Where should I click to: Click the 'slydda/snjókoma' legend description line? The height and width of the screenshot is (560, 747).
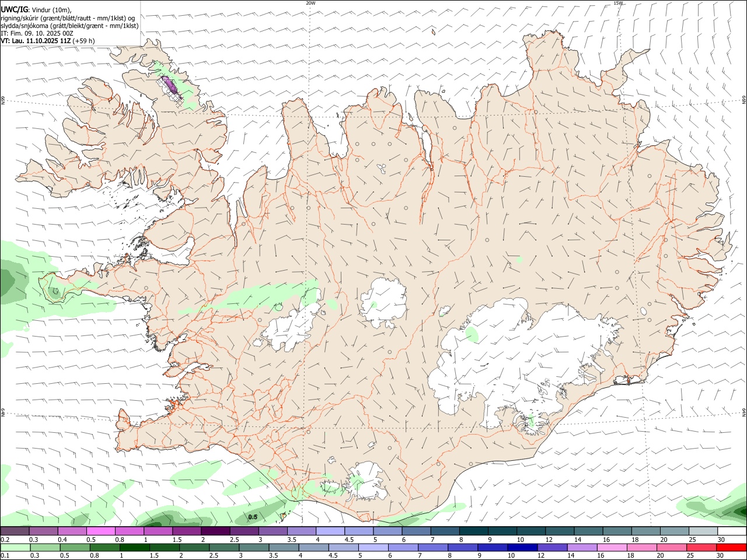pos(69,26)
